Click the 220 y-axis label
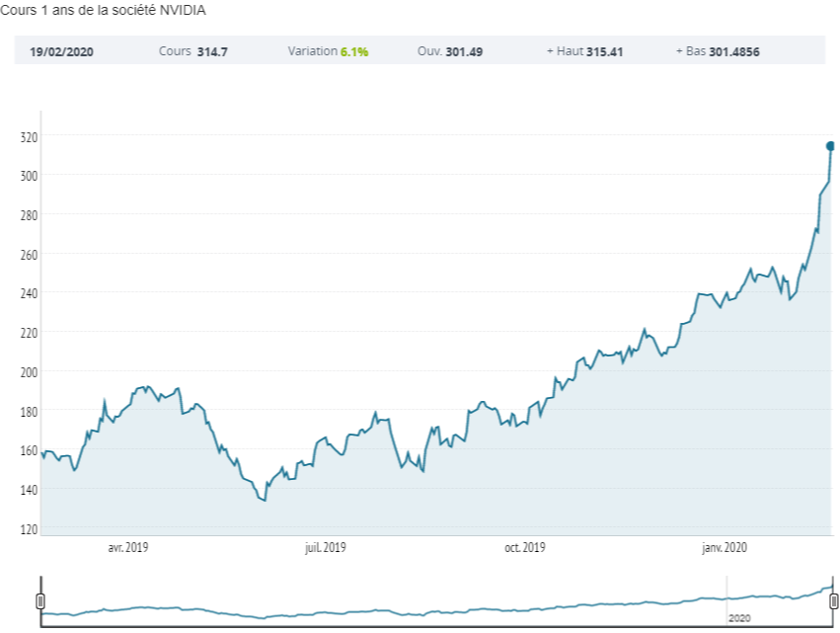840x633 pixels. 29,333
